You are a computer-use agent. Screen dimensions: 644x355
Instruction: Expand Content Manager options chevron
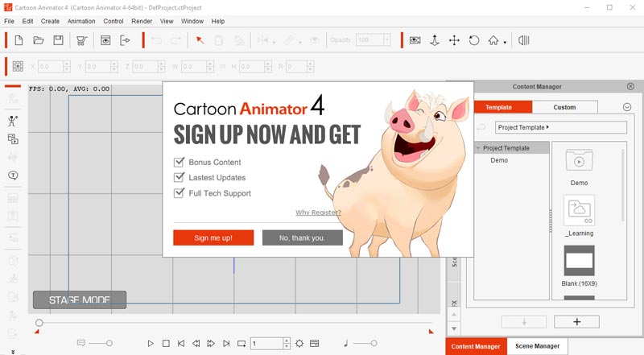pyautogui.click(x=627, y=107)
